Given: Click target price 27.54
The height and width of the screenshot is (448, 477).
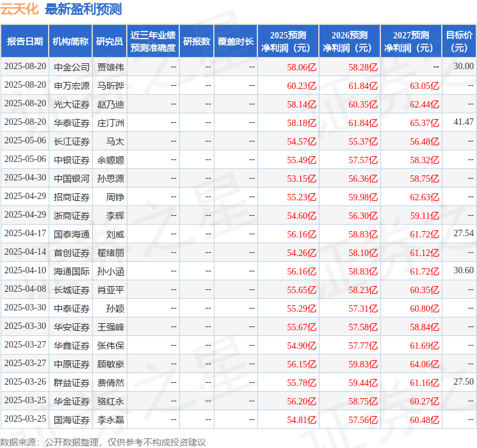Looking at the screenshot, I should [x=464, y=233].
